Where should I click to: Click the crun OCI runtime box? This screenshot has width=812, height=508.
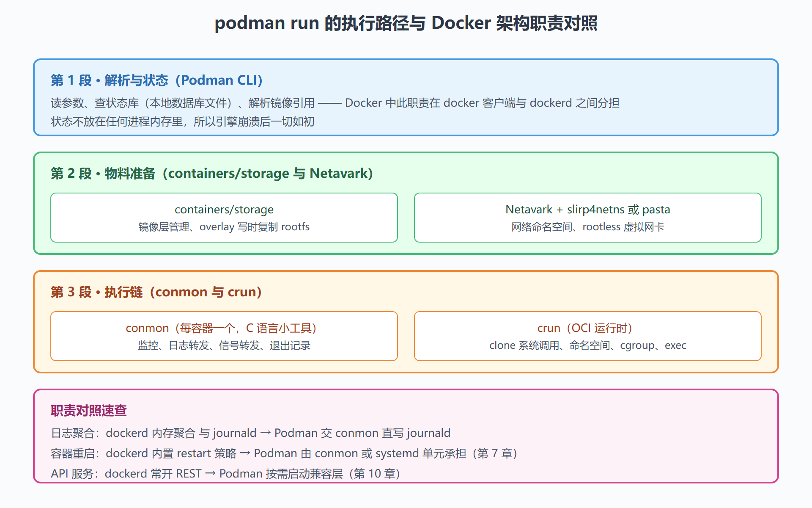coord(588,336)
